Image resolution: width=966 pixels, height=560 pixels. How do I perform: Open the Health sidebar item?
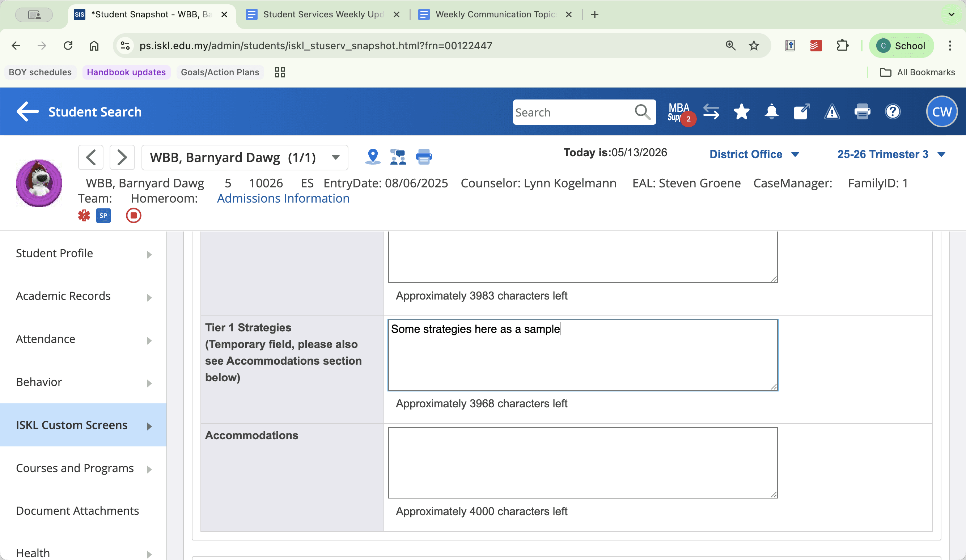click(83, 553)
